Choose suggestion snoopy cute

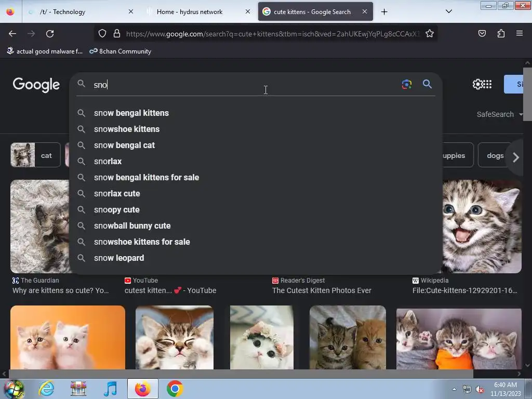[256, 210]
